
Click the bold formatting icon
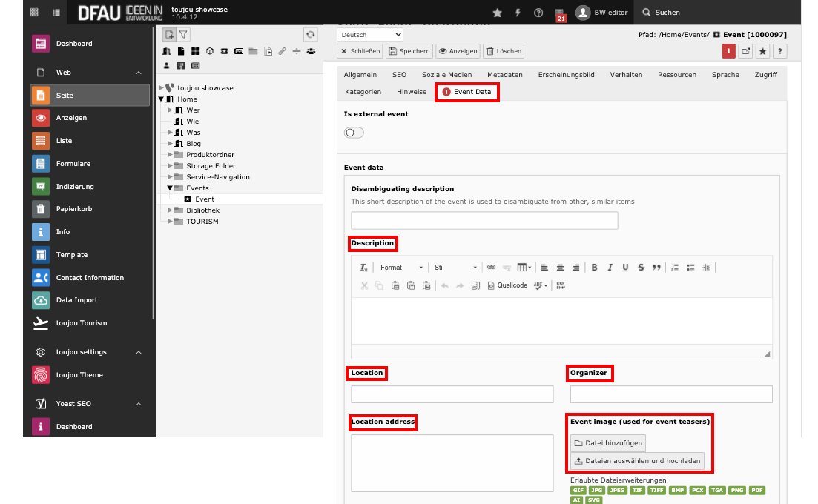click(594, 268)
